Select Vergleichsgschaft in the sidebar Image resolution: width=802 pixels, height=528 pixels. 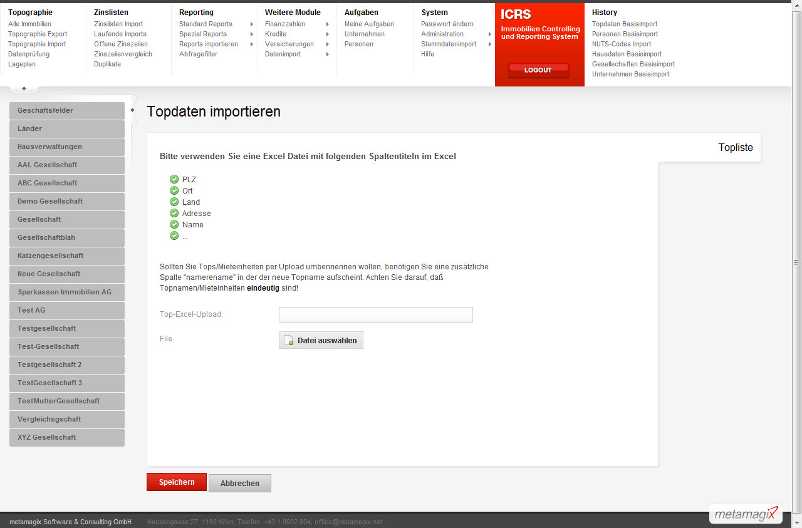67,420
